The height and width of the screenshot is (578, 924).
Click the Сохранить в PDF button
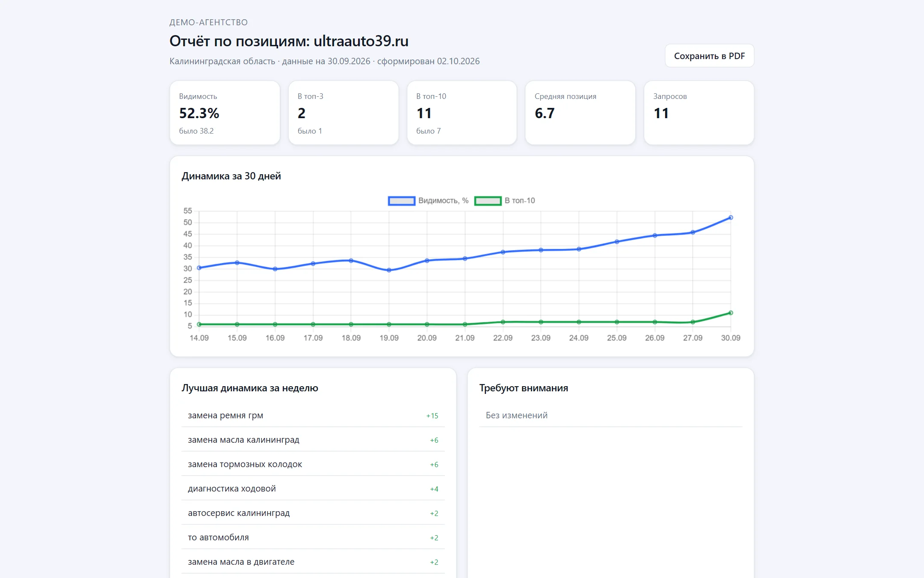(709, 56)
